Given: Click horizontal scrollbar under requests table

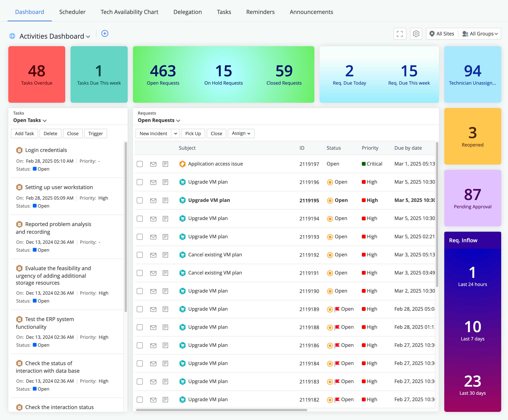Looking at the screenshot, I should click(221, 410).
